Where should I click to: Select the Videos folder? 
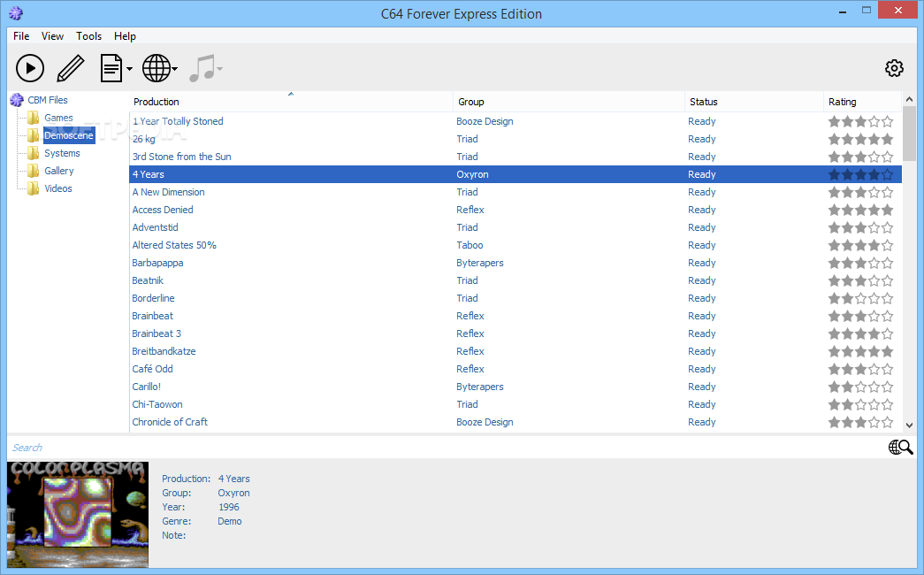click(58, 188)
